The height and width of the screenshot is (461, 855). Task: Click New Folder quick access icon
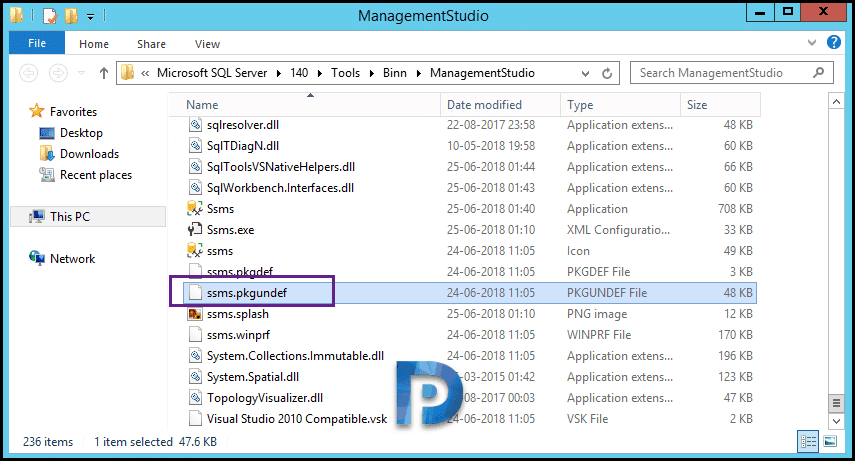(71, 16)
